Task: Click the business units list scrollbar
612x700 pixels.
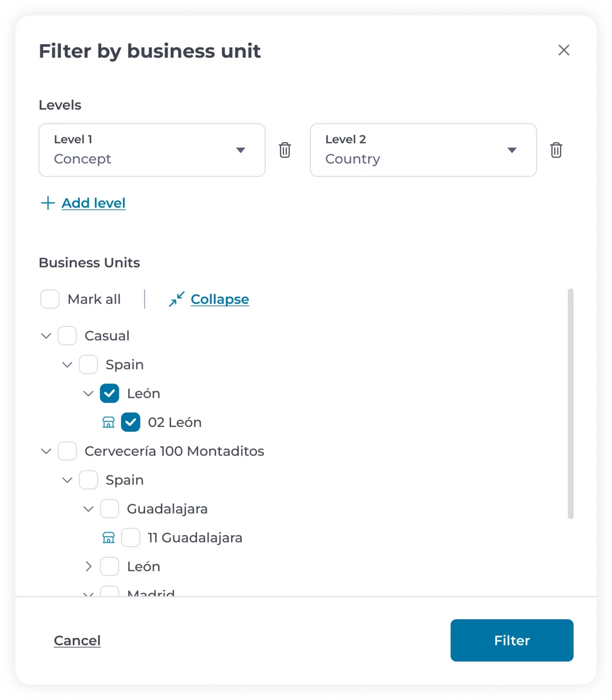Action: (570, 404)
